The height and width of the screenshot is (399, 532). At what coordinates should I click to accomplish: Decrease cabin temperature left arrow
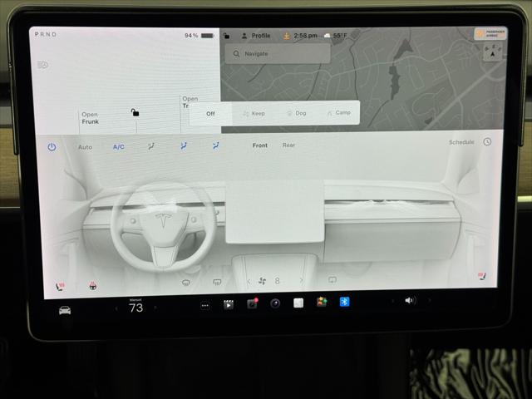116,308
